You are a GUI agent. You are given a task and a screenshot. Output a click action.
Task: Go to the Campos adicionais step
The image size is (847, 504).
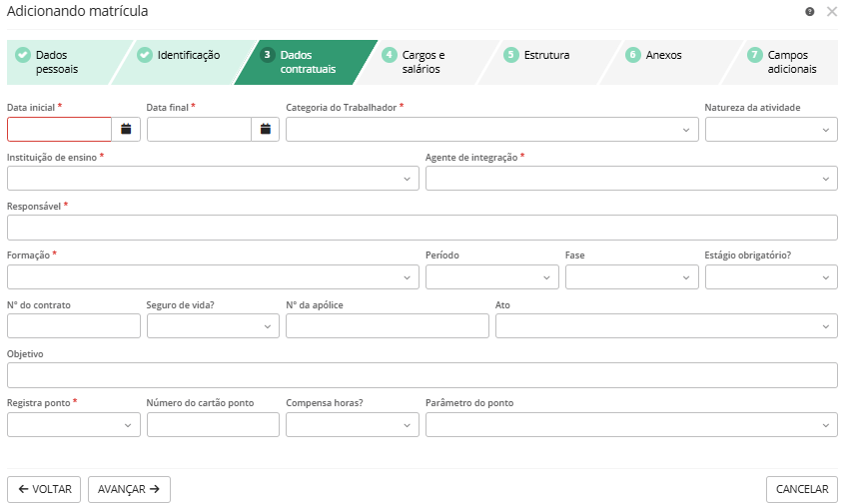pos(785,62)
